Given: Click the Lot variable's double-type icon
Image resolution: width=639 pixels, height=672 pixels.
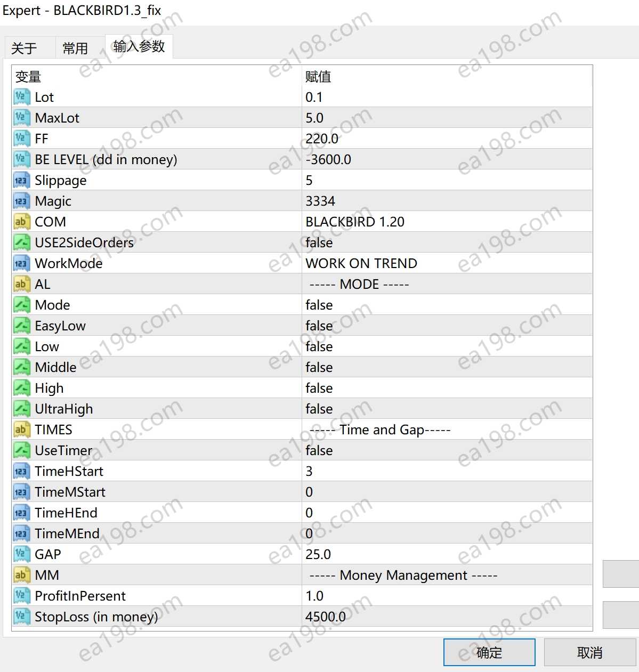Looking at the screenshot, I should (21, 97).
